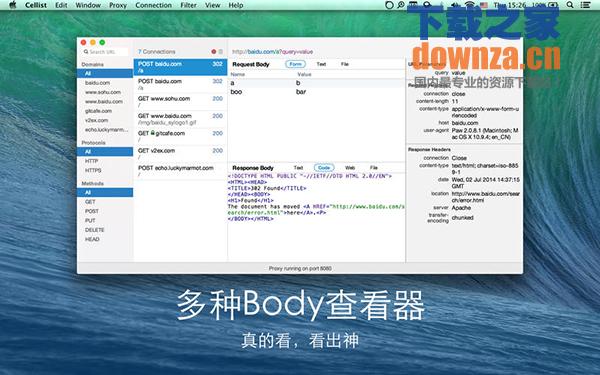Open the Connection menu
Viewport: 600px width, 375px height.
click(x=153, y=5)
